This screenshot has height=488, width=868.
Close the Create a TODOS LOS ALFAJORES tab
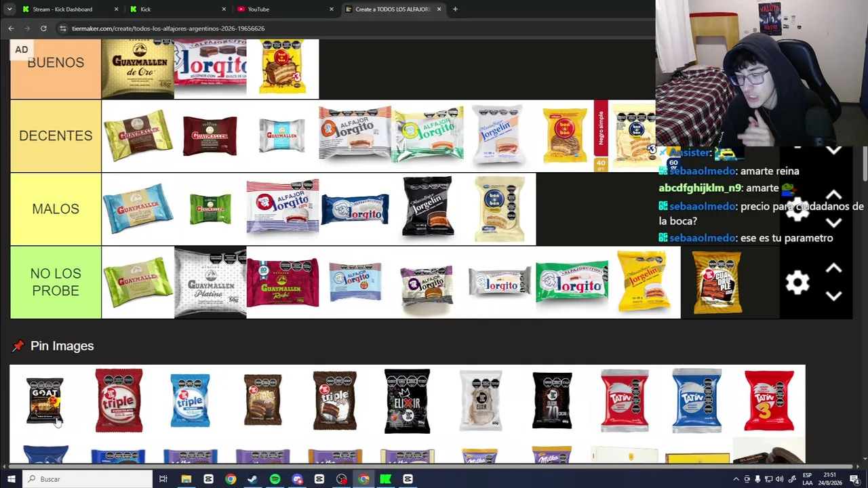[x=439, y=9]
